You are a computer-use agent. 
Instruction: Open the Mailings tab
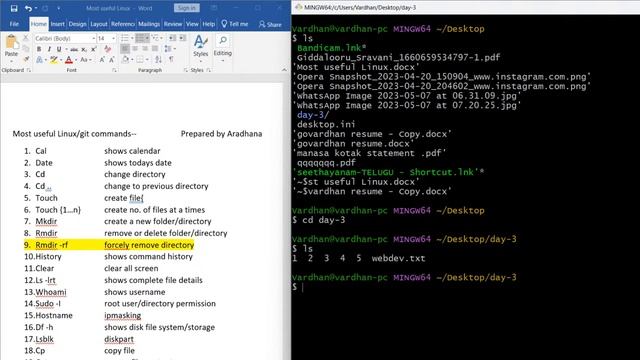[149, 24]
